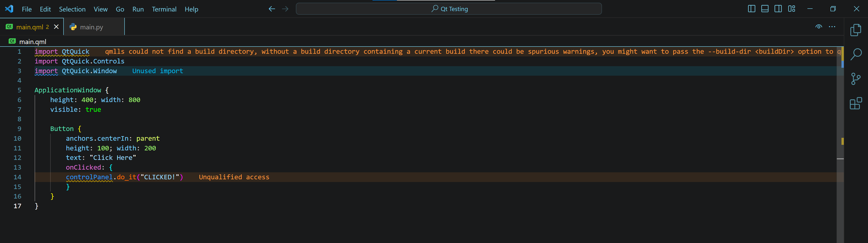Toggle the Secondary Side Bar visibility
The image size is (868, 243).
click(x=778, y=9)
